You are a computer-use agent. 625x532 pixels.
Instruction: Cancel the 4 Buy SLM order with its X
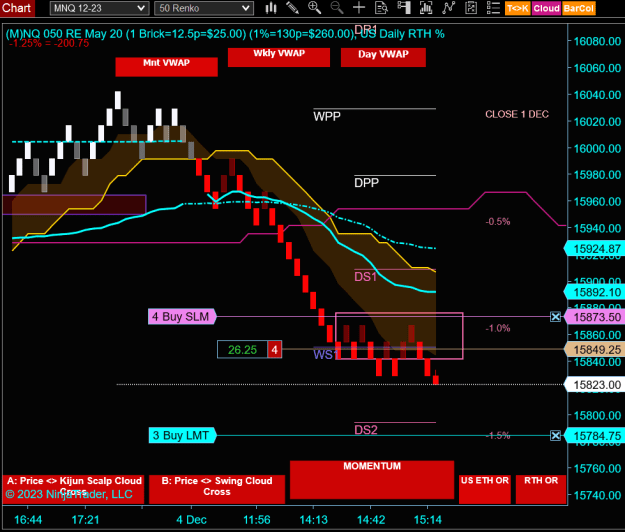pyautogui.click(x=555, y=317)
